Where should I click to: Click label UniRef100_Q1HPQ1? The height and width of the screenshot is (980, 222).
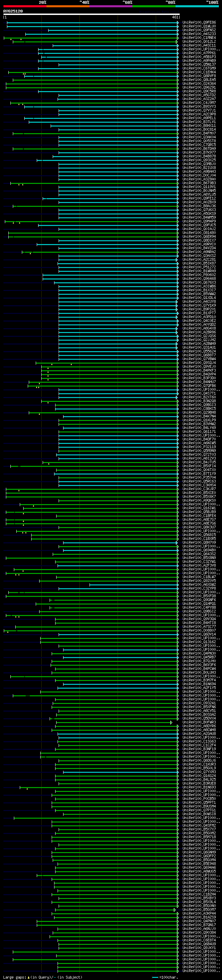[x=199, y=604]
